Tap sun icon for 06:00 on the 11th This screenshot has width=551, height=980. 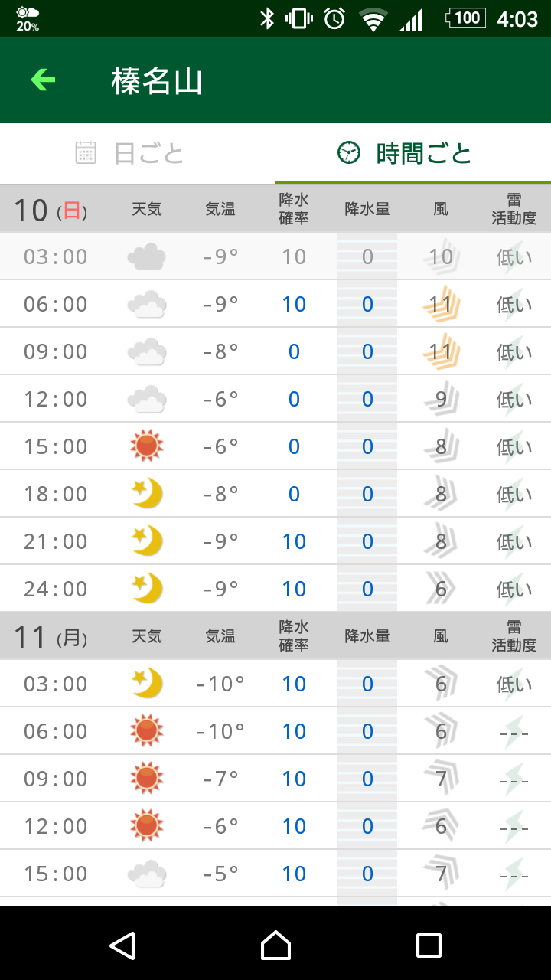click(147, 731)
